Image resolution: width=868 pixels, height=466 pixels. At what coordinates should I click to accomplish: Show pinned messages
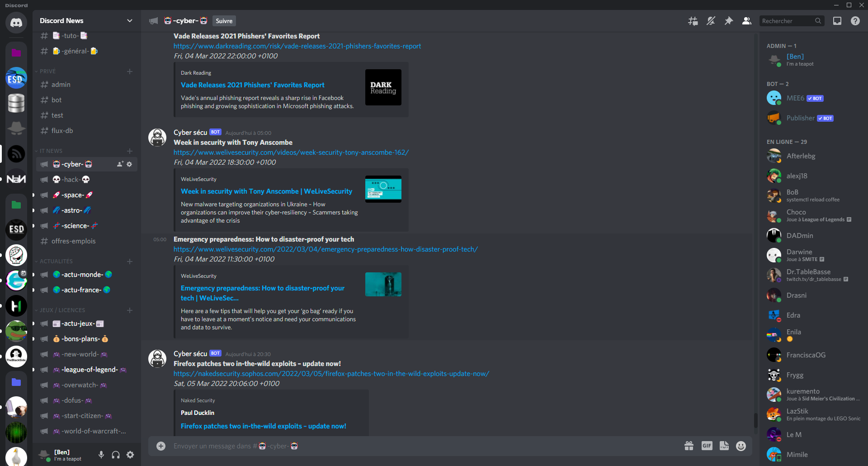(x=729, y=21)
